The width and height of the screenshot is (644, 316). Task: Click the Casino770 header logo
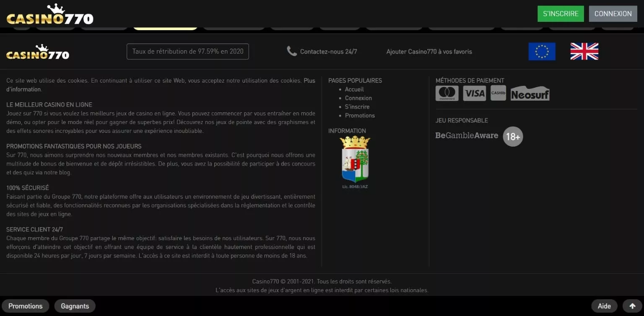point(50,15)
